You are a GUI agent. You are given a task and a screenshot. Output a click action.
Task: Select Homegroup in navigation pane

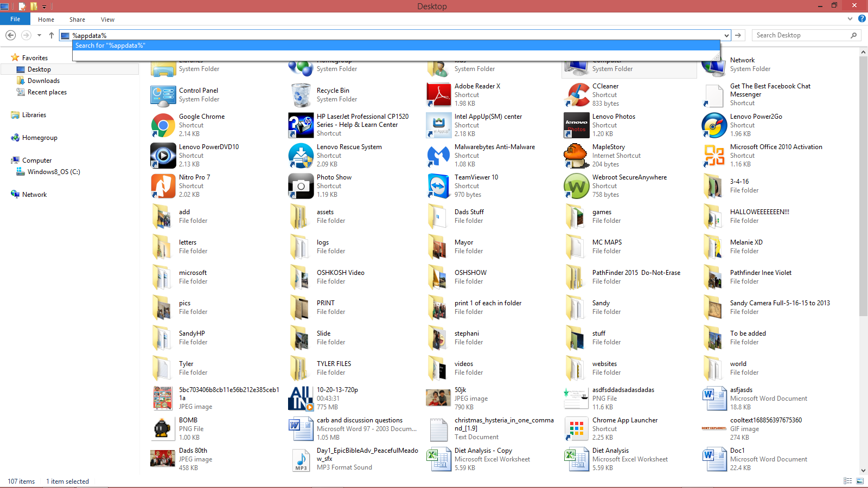[x=40, y=138]
